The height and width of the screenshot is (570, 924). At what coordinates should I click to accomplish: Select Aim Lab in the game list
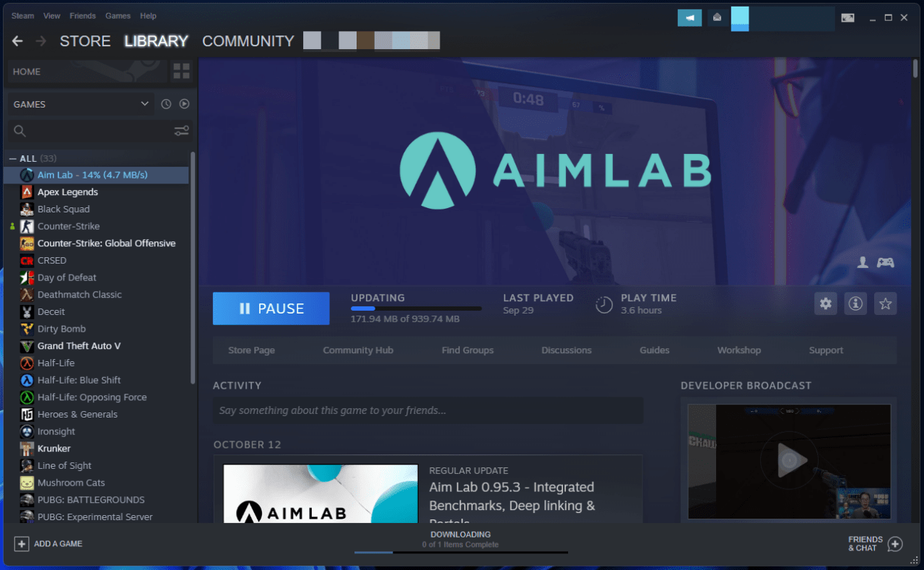tap(96, 175)
